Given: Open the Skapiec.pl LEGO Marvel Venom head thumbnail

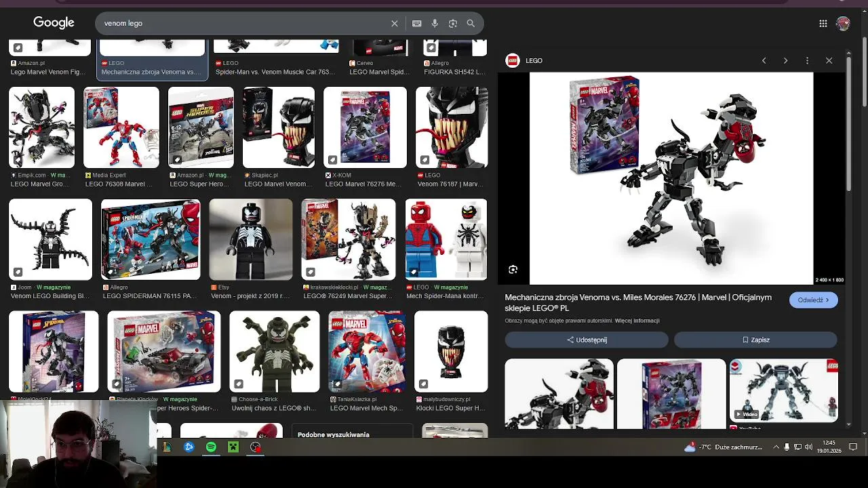Looking at the screenshot, I should coord(278,127).
